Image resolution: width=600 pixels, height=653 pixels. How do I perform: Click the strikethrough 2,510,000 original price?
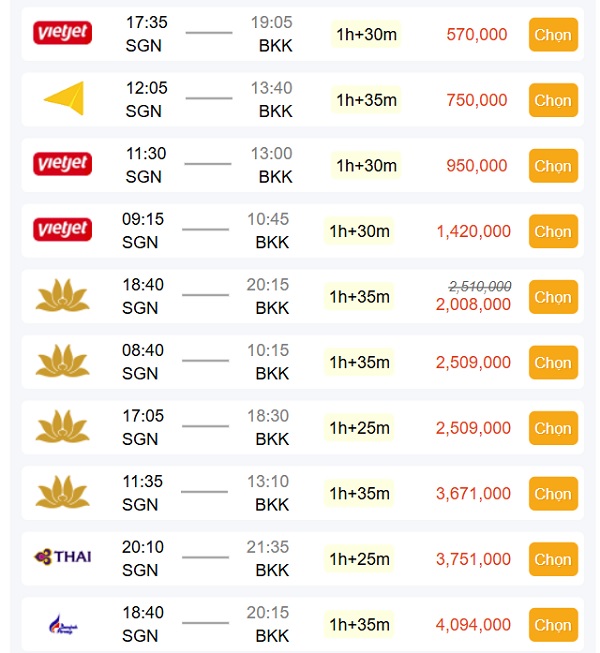tap(480, 286)
